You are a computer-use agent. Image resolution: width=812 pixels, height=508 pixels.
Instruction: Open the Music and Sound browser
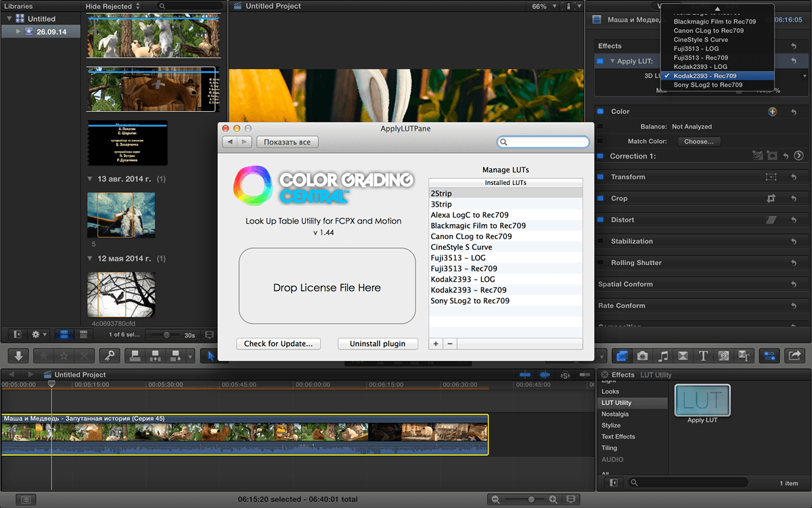pyautogui.click(x=663, y=356)
